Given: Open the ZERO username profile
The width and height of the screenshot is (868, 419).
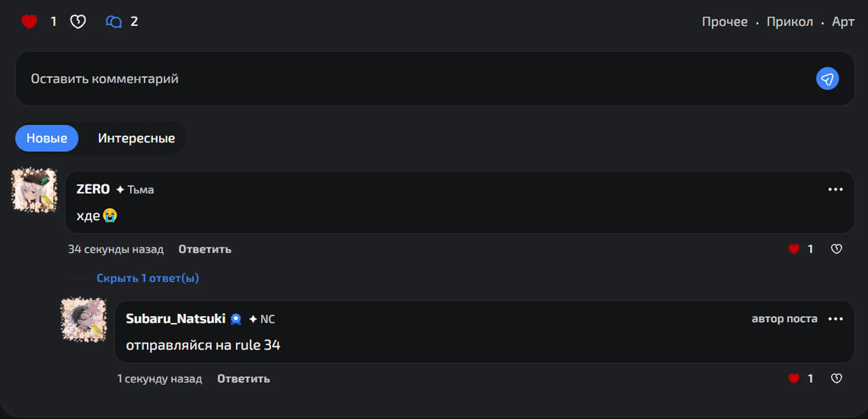Looking at the screenshot, I should (x=93, y=189).
